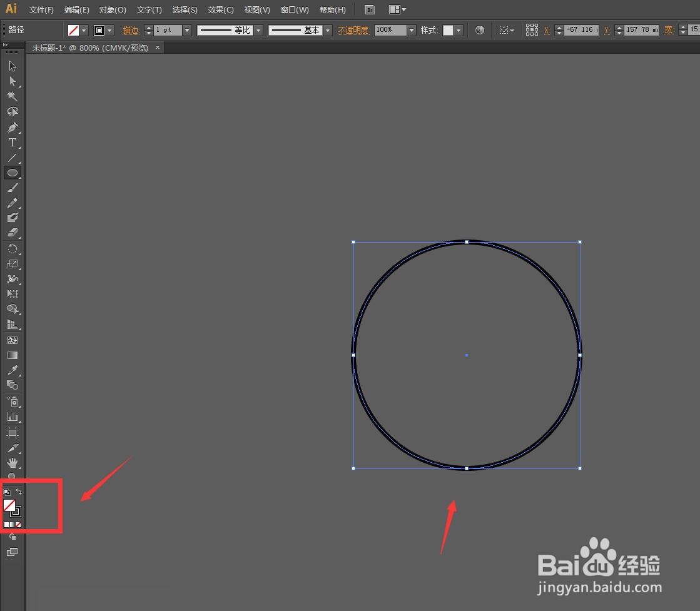
Task: Select the Gradient tool
Action: tap(13, 355)
